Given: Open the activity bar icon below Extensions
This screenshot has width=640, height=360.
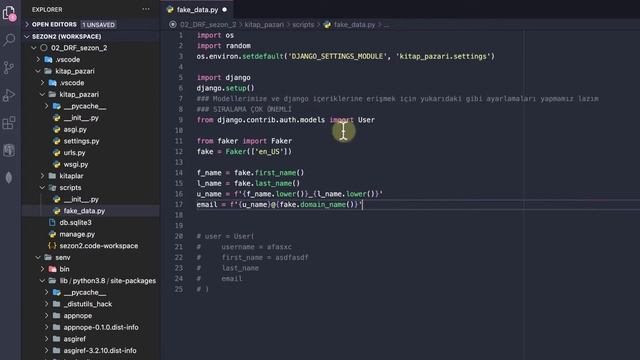Looking at the screenshot, I should click(x=9, y=150).
